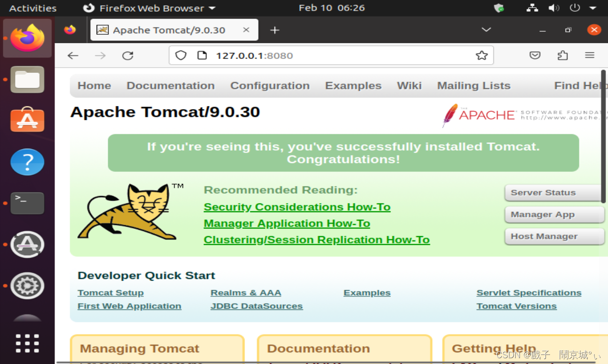Open the Files app in the dock

click(x=28, y=80)
